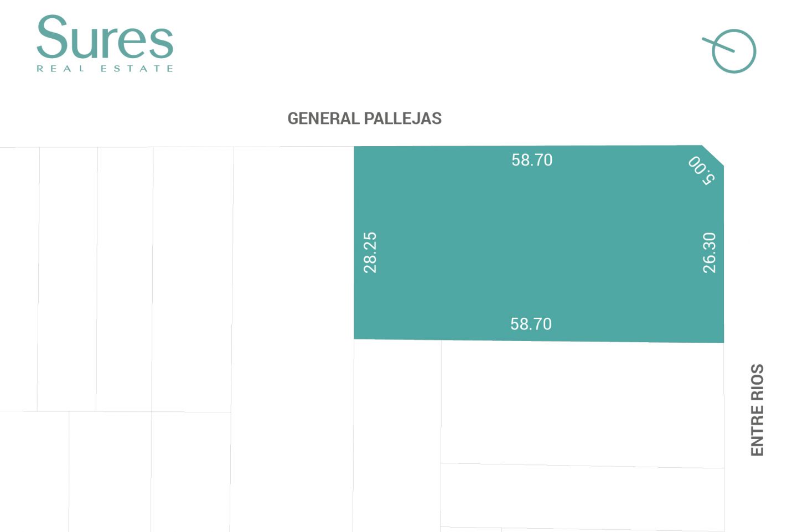This screenshot has width=797, height=532.
Task: Select the bottom-left corner lot
Action: click(x=34, y=472)
